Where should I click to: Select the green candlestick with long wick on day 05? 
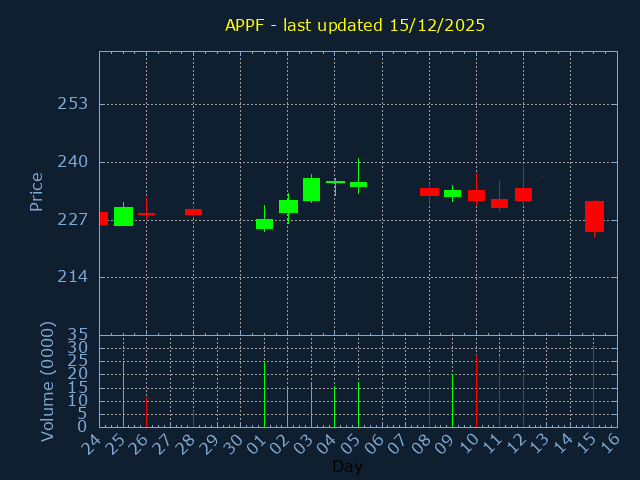(358, 184)
